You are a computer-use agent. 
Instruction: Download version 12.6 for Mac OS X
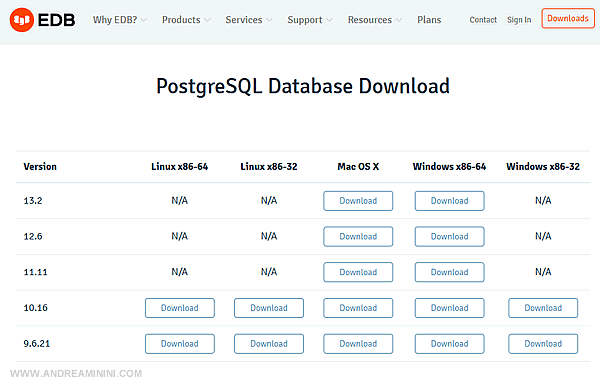pyautogui.click(x=358, y=236)
